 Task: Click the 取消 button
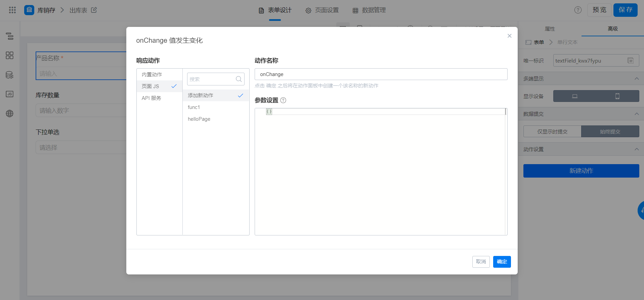coord(481,262)
